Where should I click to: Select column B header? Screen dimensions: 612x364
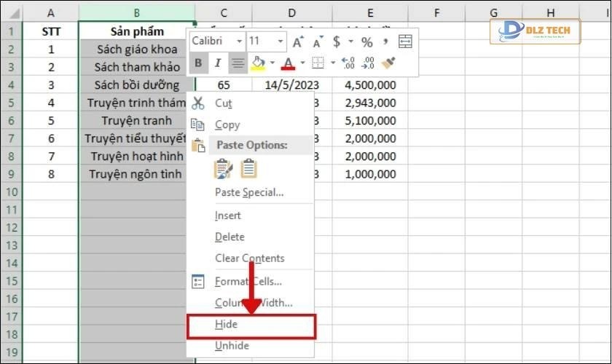click(x=137, y=13)
